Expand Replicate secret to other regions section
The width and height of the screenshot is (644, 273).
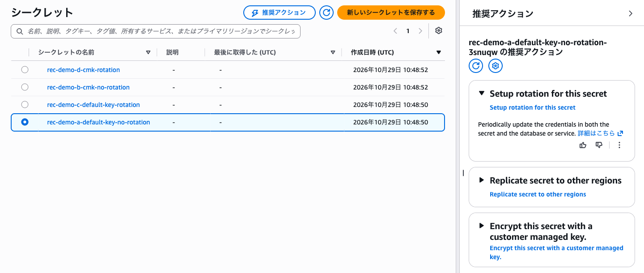[482, 180]
